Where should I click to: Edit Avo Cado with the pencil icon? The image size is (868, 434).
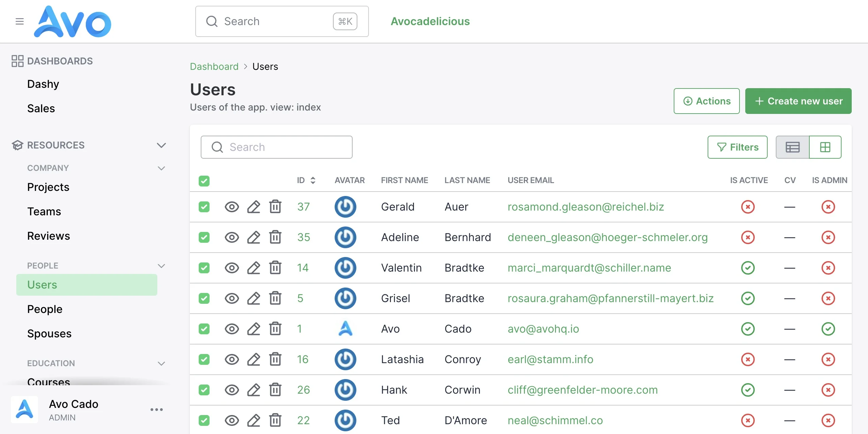click(254, 329)
